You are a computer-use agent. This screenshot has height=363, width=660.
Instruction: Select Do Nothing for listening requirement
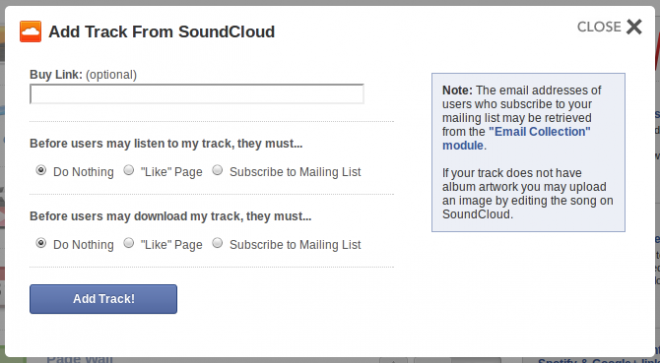point(41,170)
